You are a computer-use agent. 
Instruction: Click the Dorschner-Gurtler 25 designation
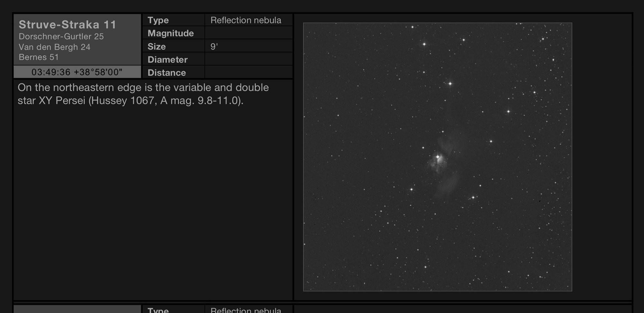[x=61, y=36]
